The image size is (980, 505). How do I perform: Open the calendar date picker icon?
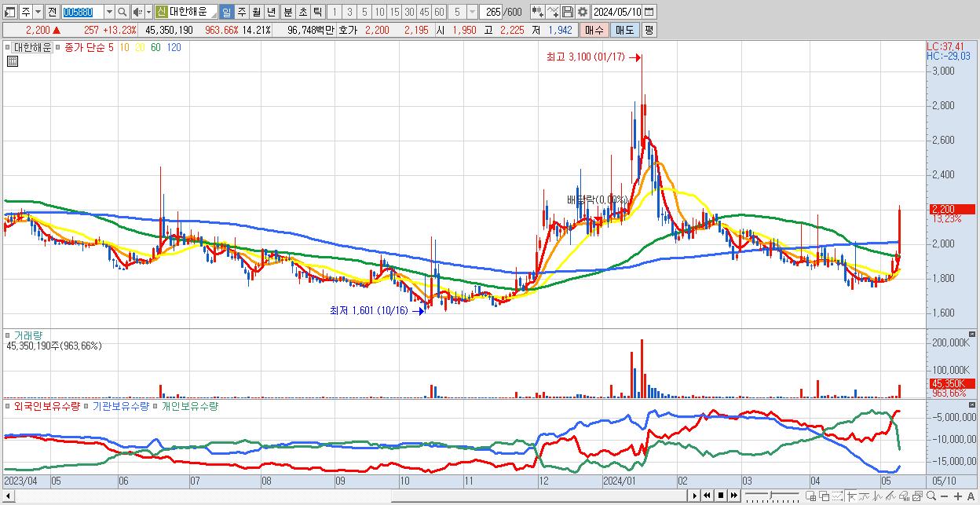coord(649,12)
